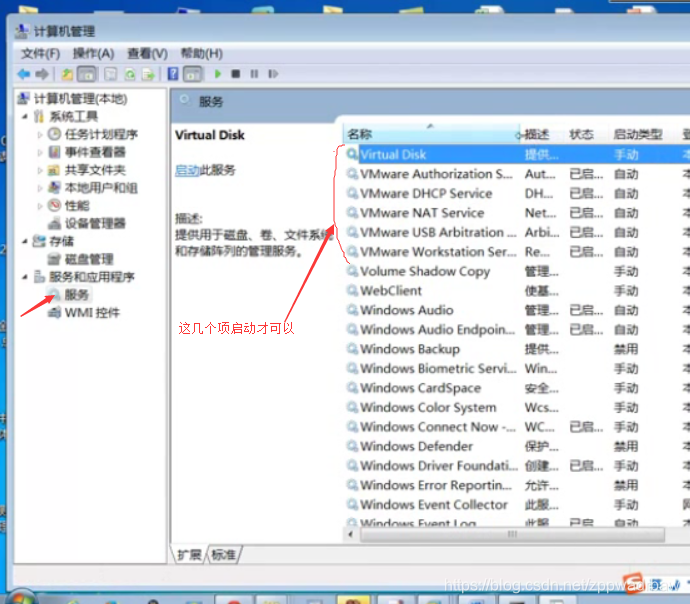Click the Pause Service icon
The height and width of the screenshot is (604, 690).
[254, 74]
